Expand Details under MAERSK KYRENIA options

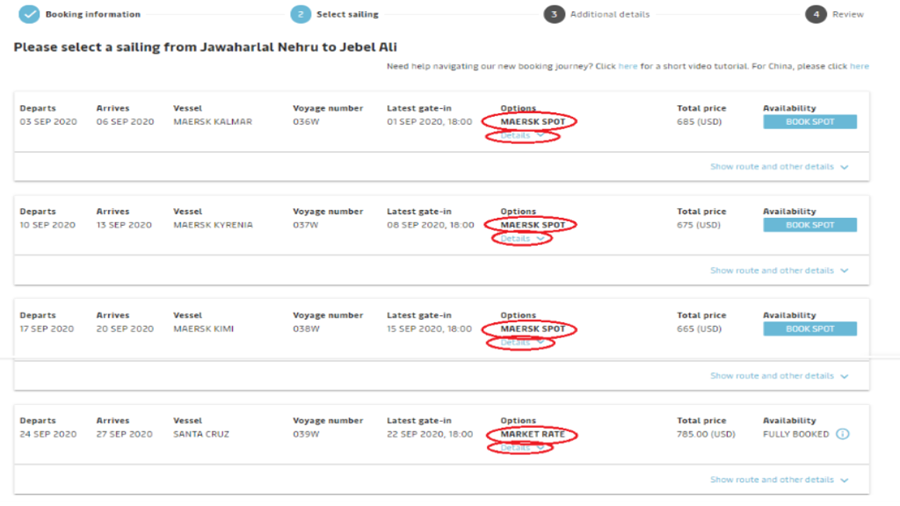pyautogui.click(x=522, y=239)
